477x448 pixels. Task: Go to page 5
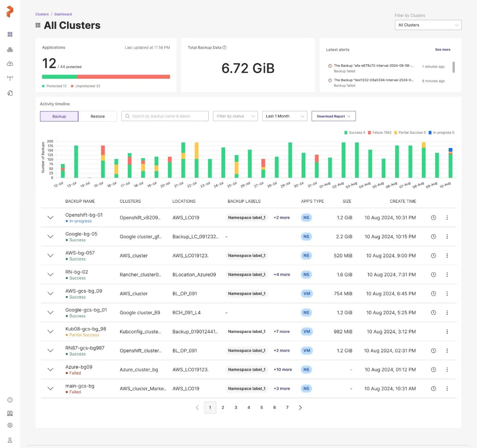[x=262, y=408]
